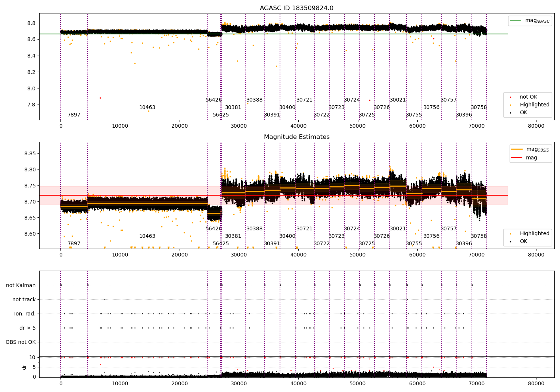Click obsid label 30388 in AGASC ID plot
The height and width of the screenshot is (392, 560).
[x=254, y=100]
